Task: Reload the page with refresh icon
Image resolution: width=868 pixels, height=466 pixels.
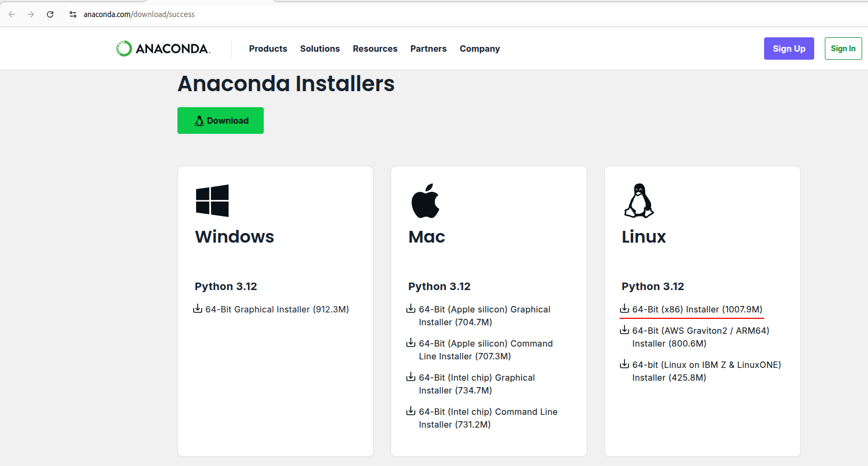Action: tap(50, 14)
